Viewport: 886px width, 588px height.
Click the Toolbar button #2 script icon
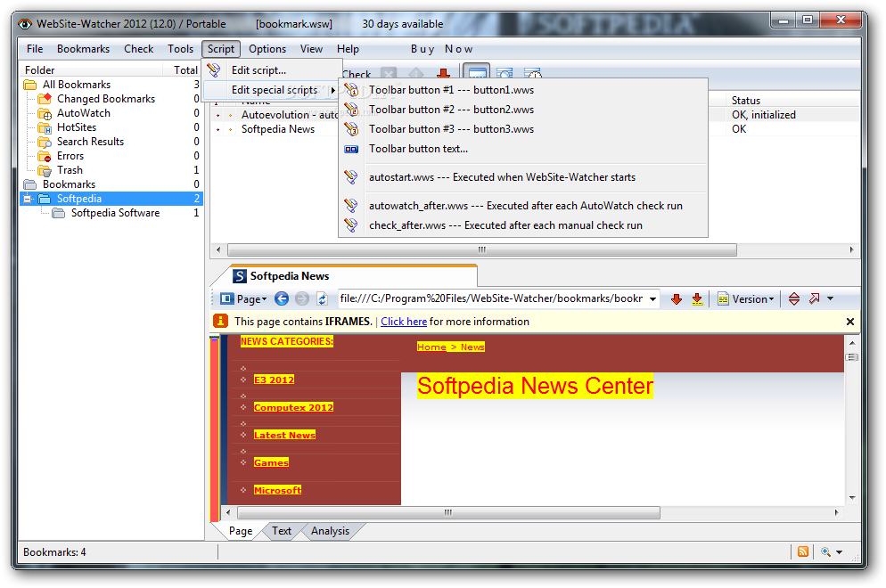(351, 110)
